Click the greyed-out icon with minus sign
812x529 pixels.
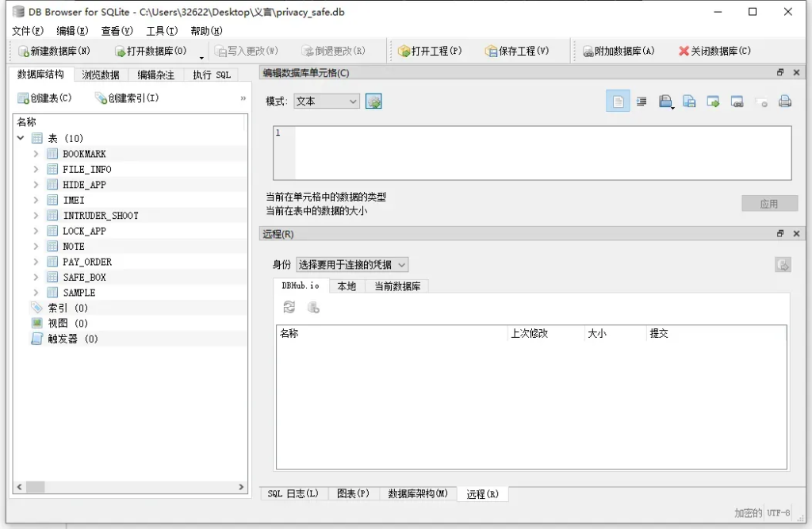click(x=760, y=102)
